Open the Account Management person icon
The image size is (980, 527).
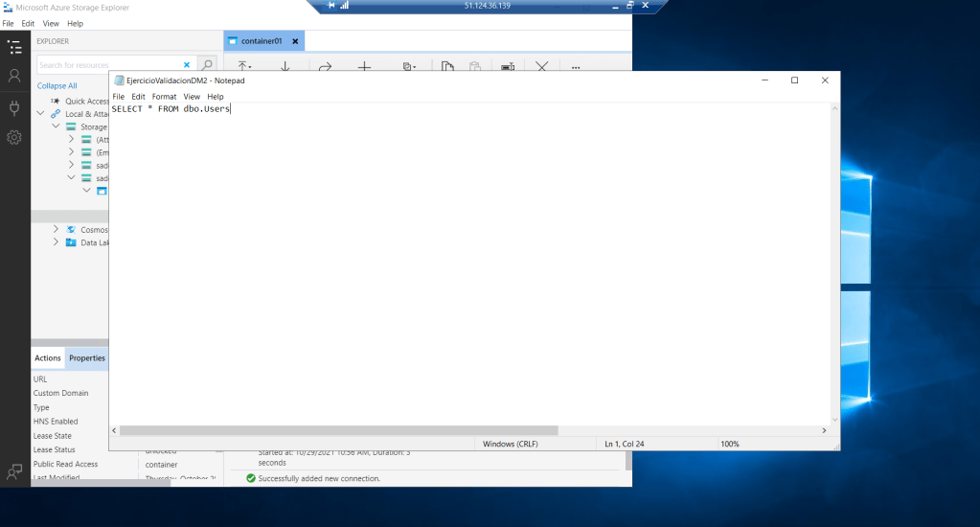(14, 76)
